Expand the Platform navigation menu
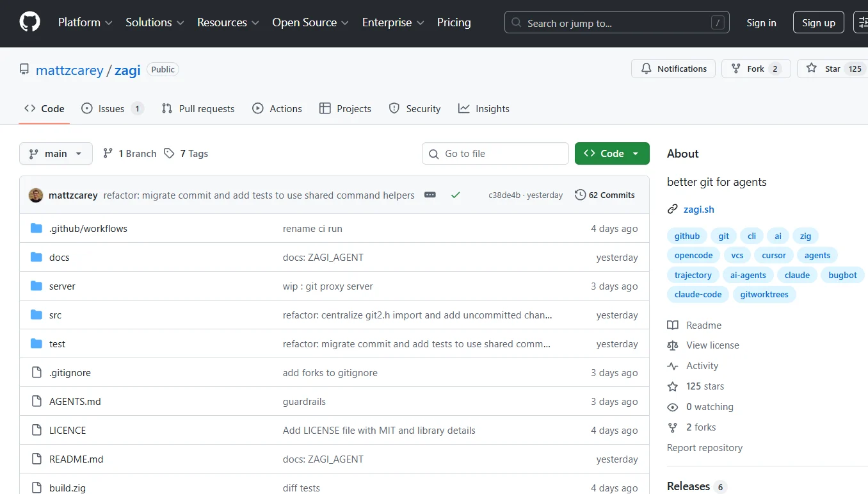Image resolution: width=868 pixels, height=494 pixels. (x=85, y=22)
